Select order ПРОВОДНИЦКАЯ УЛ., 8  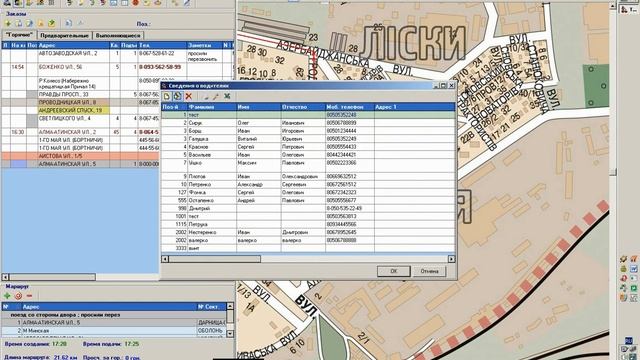click(x=80, y=102)
